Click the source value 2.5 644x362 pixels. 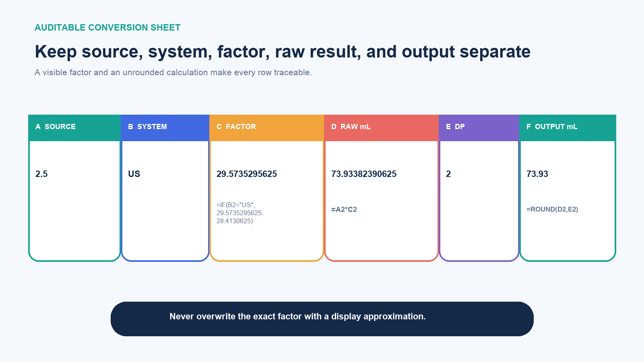point(41,174)
